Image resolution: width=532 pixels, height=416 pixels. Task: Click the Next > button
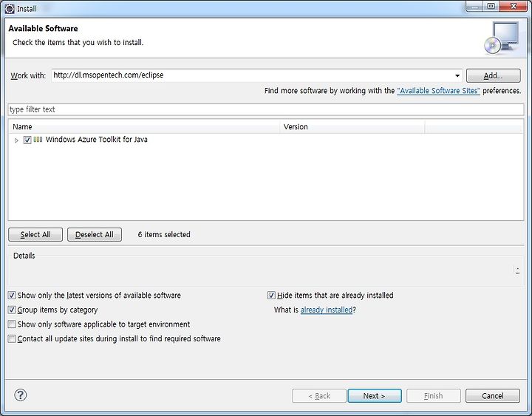click(375, 395)
